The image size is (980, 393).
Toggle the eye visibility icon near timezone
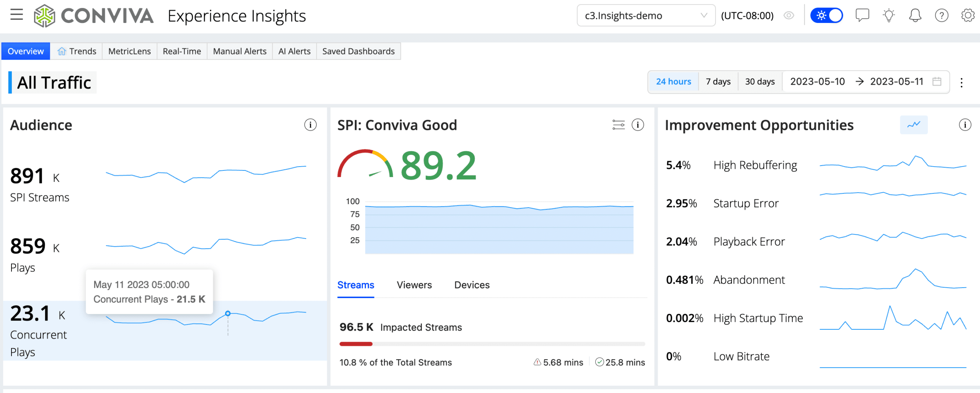coord(789,15)
